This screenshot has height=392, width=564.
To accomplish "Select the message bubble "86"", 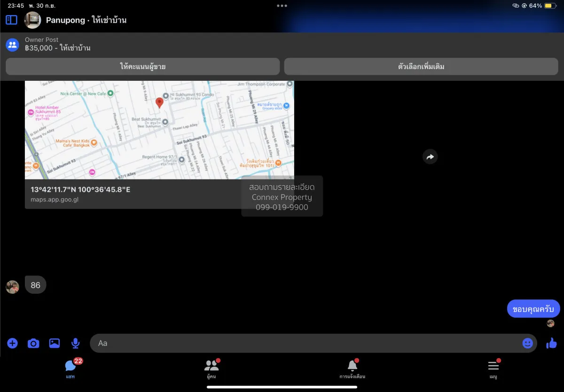I will pos(36,285).
